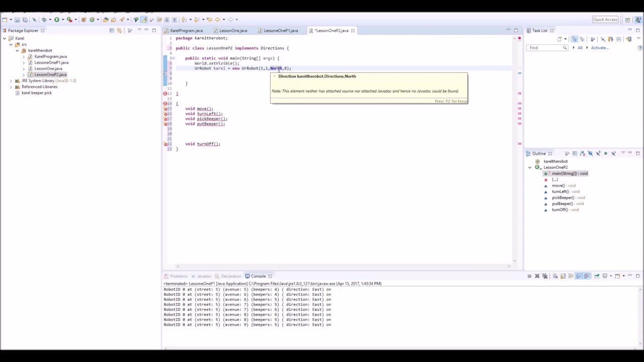644x362 pixels.
Task: Open the Declaration tab
Action: (x=231, y=276)
